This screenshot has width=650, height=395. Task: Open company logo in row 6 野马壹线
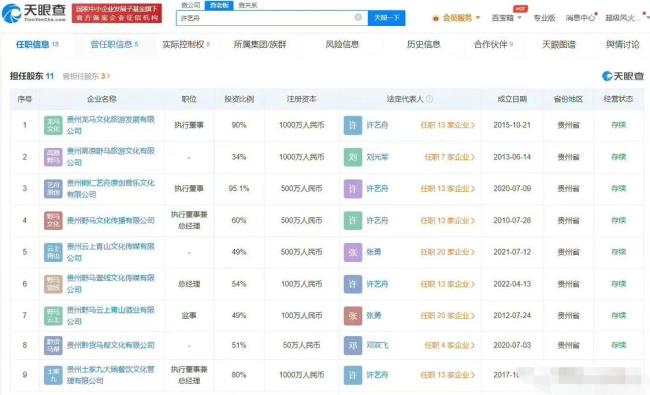pyautogui.click(x=53, y=284)
